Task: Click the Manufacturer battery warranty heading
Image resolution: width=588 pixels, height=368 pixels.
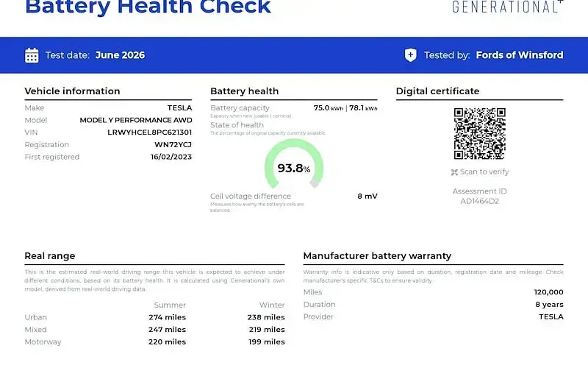Action: [377, 256]
